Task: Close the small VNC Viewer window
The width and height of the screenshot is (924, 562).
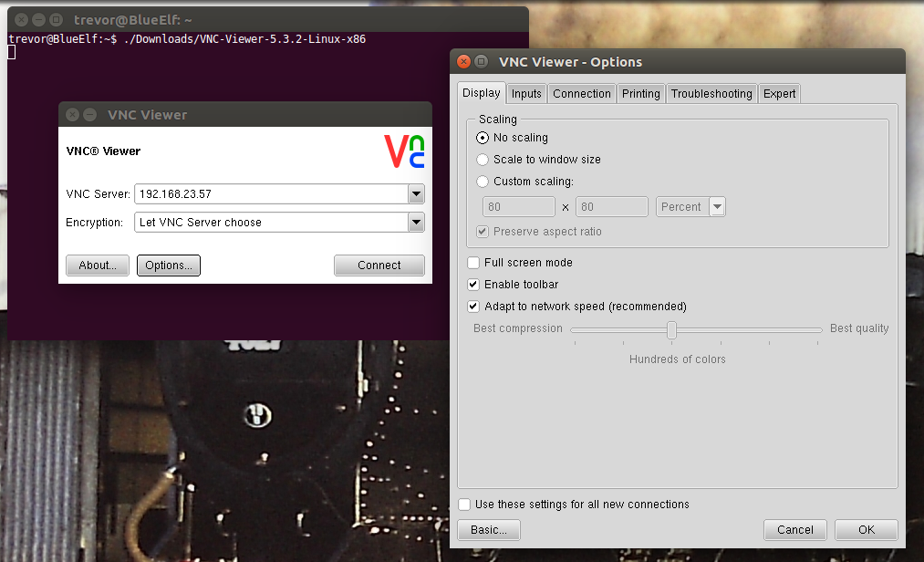Action: click(x=72, y=114)
